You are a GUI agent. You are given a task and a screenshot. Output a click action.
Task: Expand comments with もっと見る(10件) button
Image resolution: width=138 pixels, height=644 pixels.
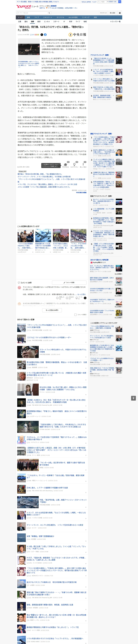tap(52, 310)
